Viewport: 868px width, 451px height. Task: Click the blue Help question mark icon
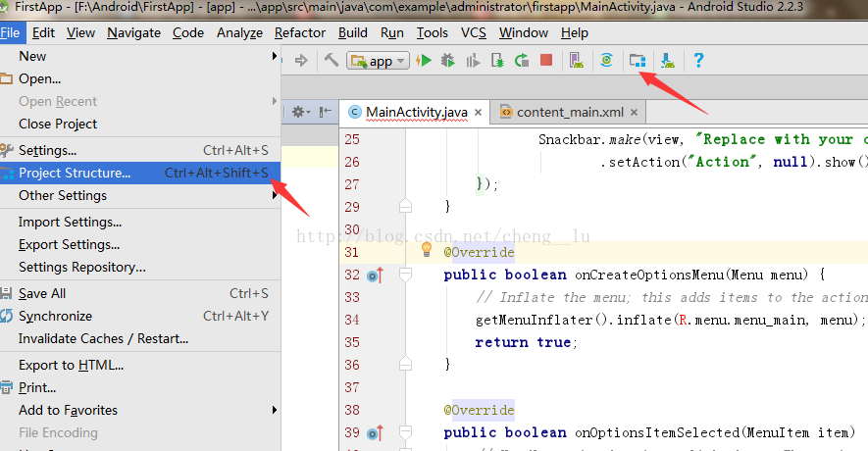(698, 60)
